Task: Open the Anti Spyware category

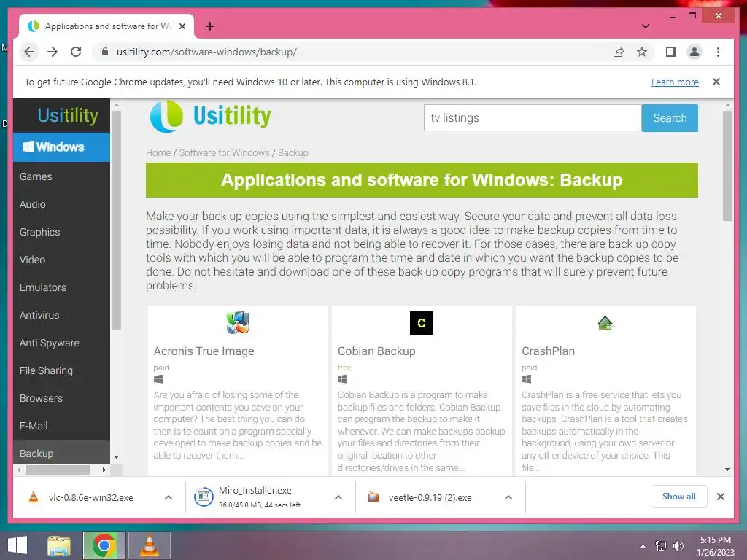Action: [x=49, y=343]
